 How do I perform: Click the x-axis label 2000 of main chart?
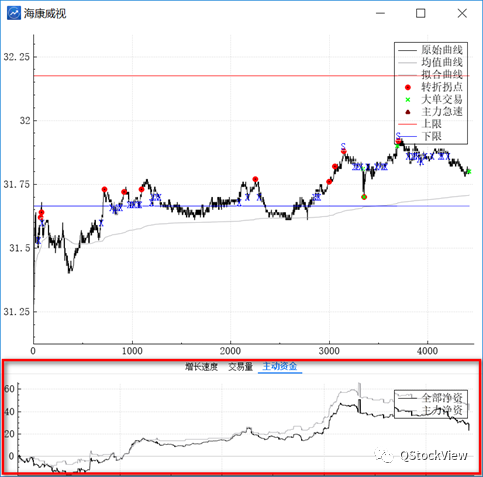click(230, 351)
